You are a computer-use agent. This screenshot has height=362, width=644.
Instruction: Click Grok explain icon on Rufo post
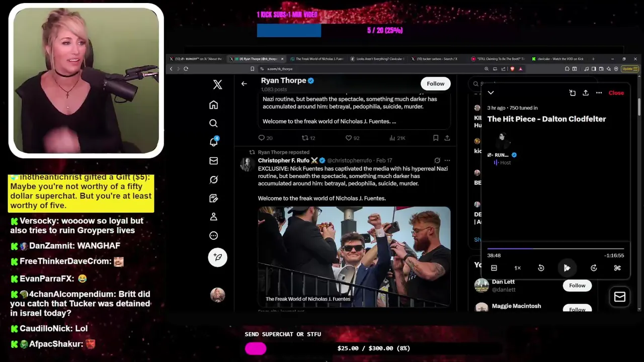coord(437,160)
